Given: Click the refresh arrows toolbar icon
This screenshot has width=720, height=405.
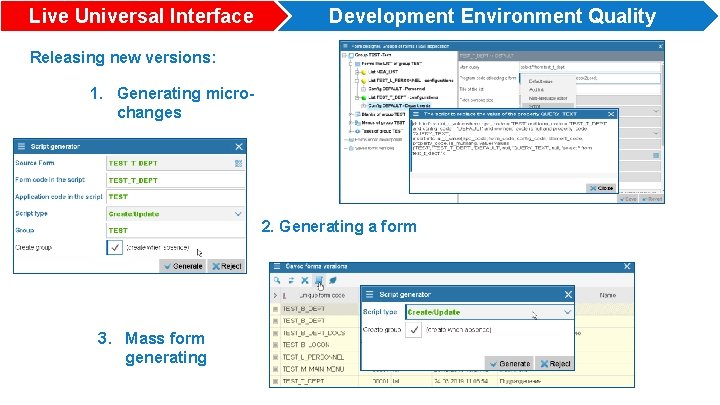Looking at the screenshot, I should 291,280.
